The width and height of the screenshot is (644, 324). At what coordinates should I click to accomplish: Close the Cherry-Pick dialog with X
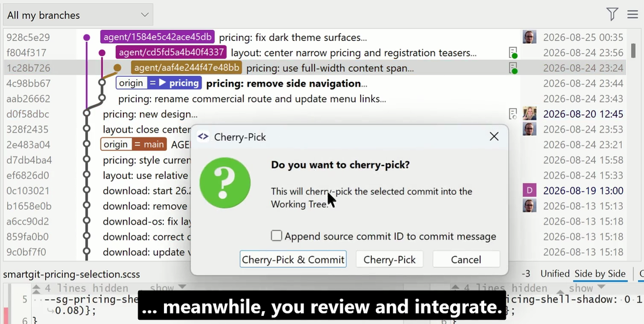[x=494, y=137]
